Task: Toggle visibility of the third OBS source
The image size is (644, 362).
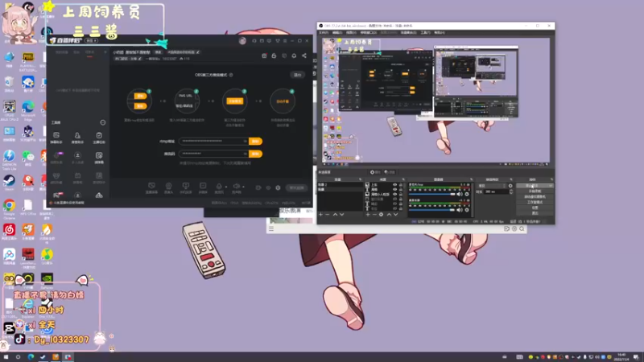Action: [x=394, y=195]
